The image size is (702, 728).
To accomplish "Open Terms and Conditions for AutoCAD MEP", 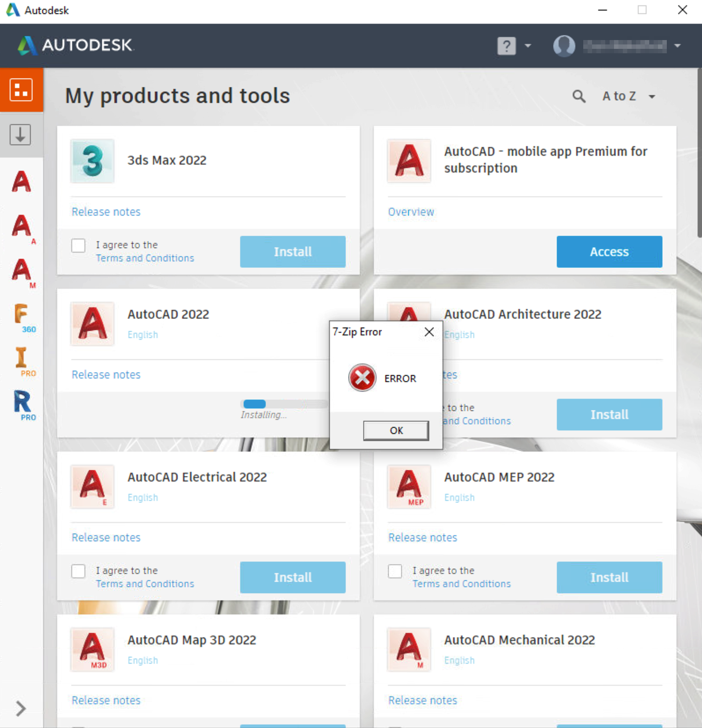I will click(x=461, y=584).
